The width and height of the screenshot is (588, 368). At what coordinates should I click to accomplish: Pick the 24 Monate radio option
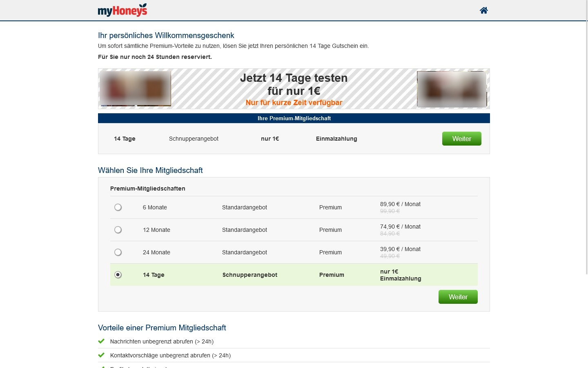tap(118, 252)
